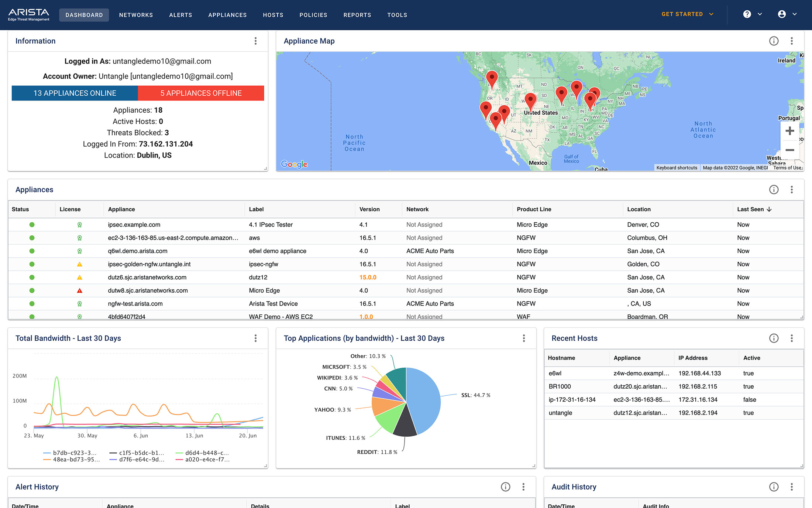812x508 pixels.
Task: Click the 5 Appliances Offline button
Action: coord(201,93)
